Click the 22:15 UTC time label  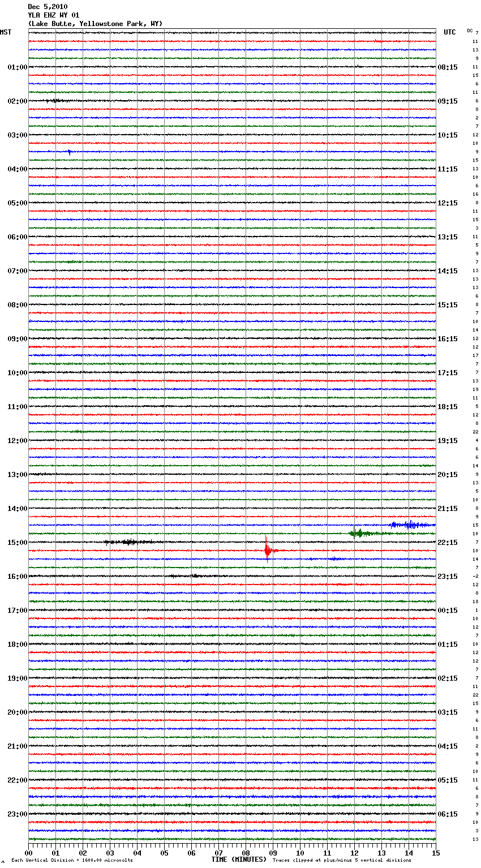pyautogui.click(x=448, y=543)
